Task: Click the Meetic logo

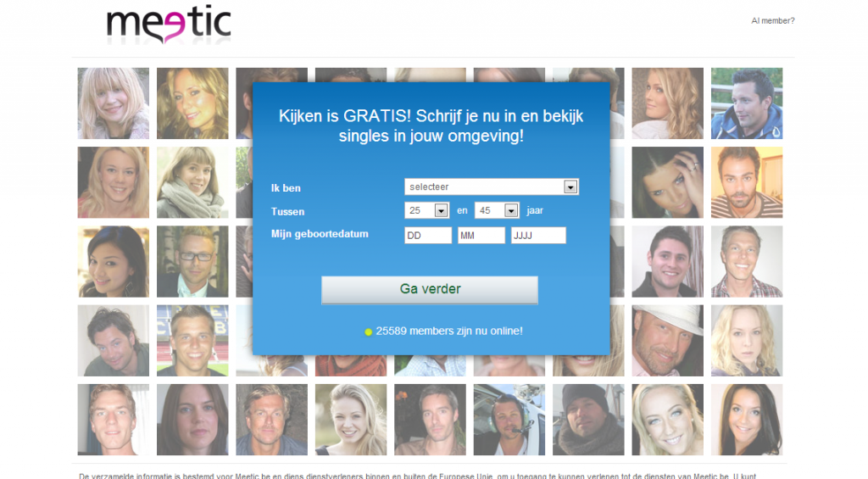Action: pos(169,25)
